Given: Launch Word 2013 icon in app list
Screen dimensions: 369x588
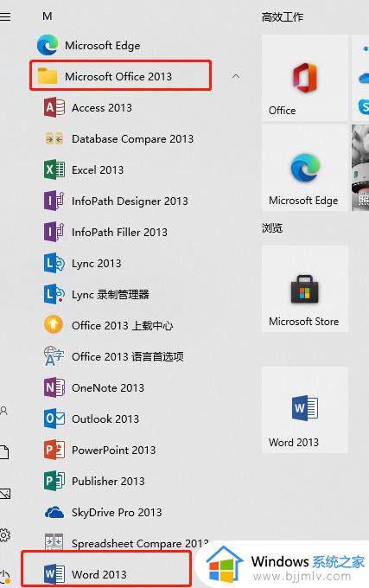Looking at the screenshot, I should point(54,574).
